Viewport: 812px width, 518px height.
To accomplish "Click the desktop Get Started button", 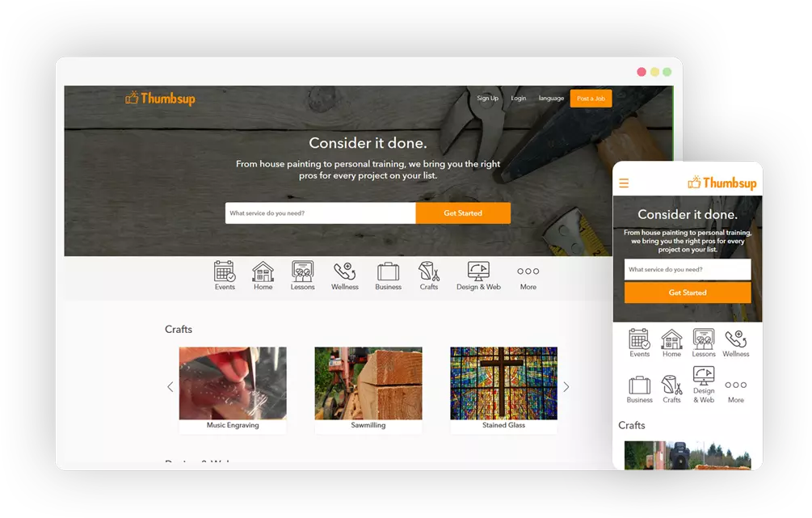I will click(x=463, y=213).
